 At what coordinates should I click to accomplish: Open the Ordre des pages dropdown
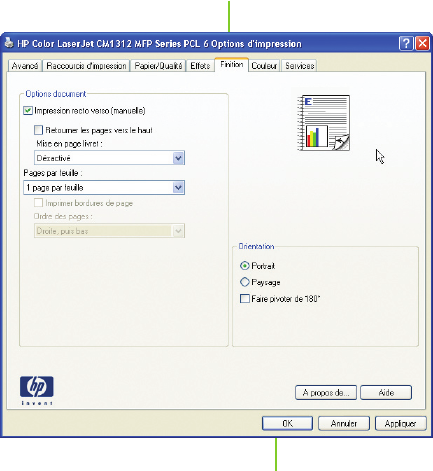click(109, 231)
